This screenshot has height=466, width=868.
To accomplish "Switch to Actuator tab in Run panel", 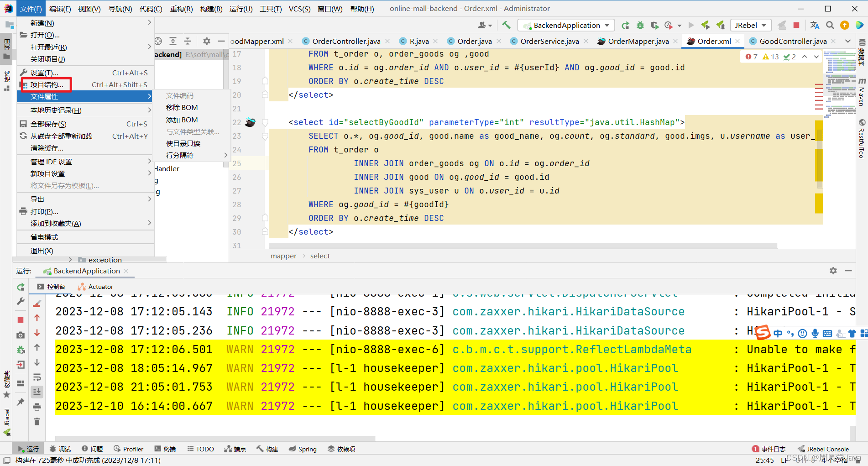I will 95,287.
